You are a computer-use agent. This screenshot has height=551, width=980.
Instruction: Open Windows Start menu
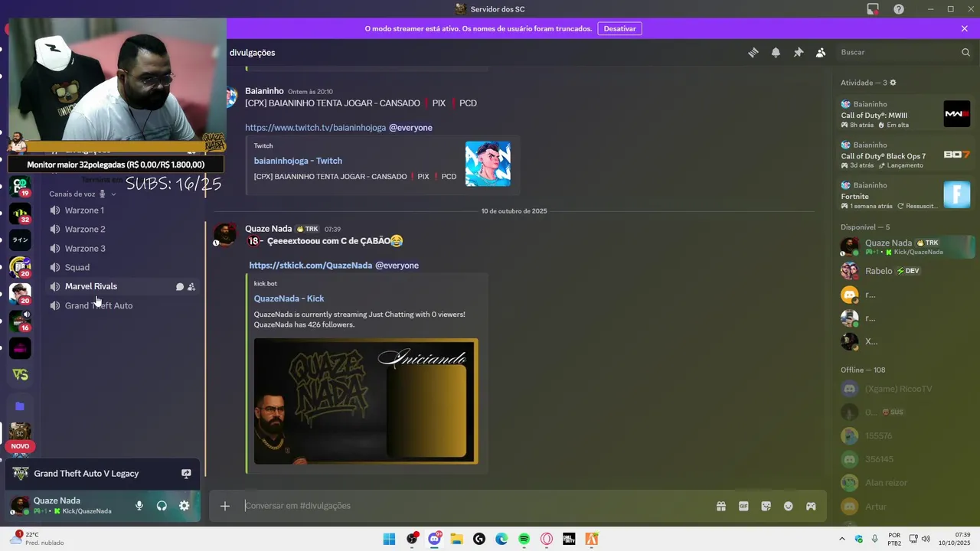389,539
